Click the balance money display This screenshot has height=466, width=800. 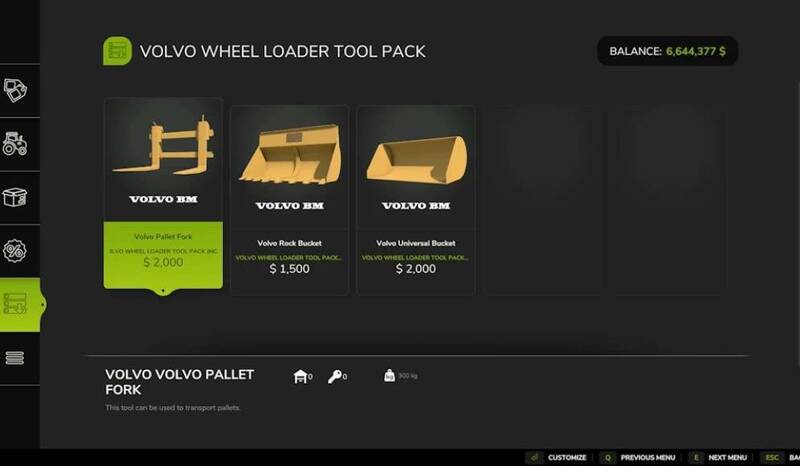[667, 51]
